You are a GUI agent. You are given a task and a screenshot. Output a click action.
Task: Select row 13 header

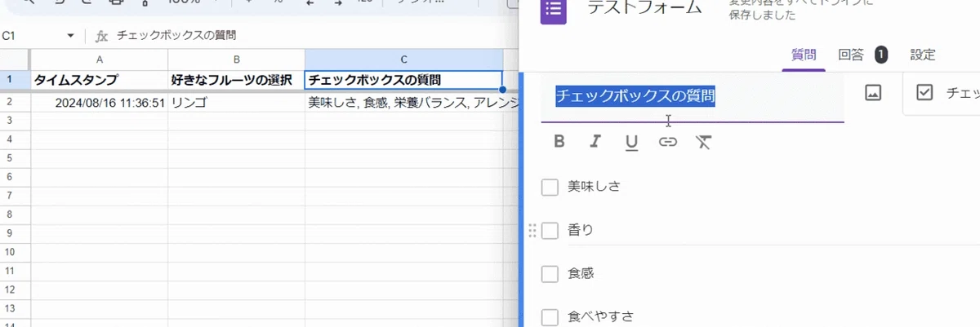[x=14, y=308]
